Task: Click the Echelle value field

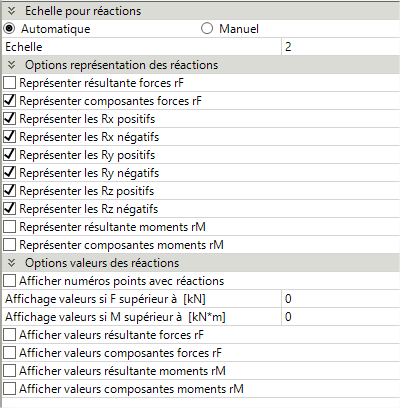Action: (x=341, y=47)
